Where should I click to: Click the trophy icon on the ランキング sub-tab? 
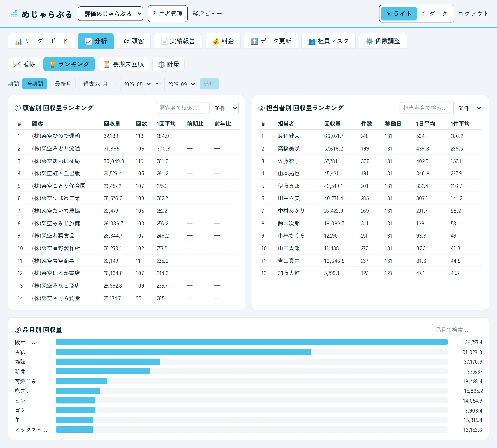[x=52, y=64]
